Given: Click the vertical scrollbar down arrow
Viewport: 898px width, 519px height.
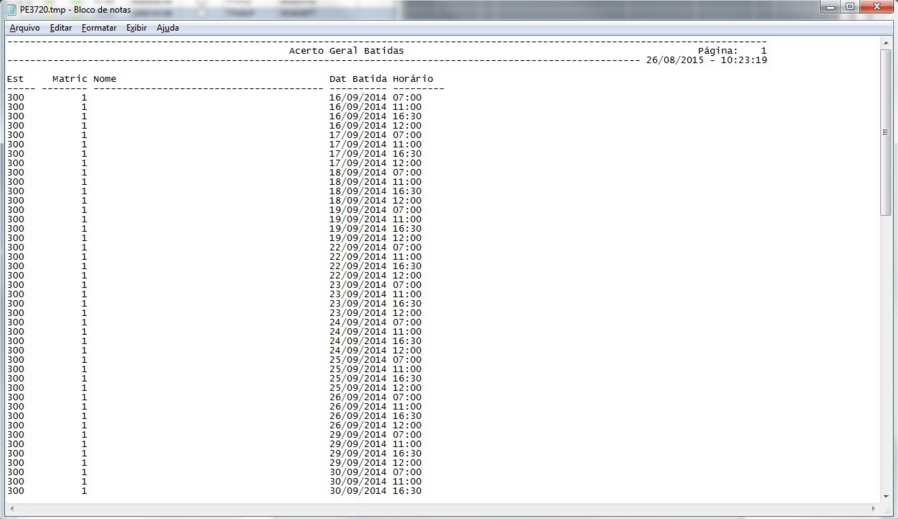Looking at the screenshot, I should [x=885, y=496].
